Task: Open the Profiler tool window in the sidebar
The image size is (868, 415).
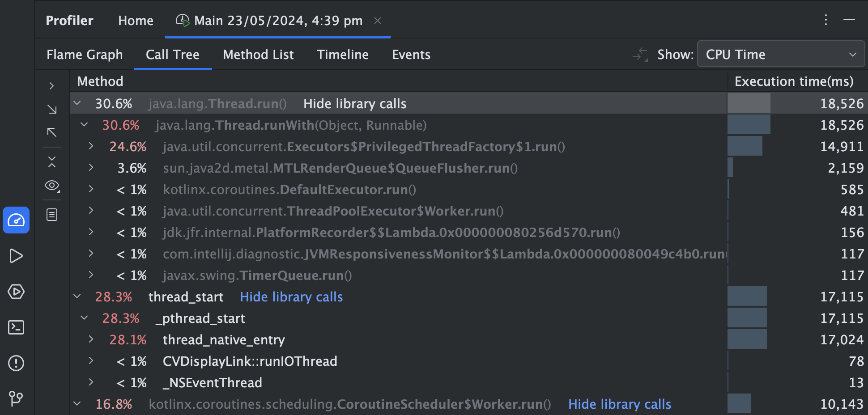Action: pyautogui.click(x=16, y=220)
